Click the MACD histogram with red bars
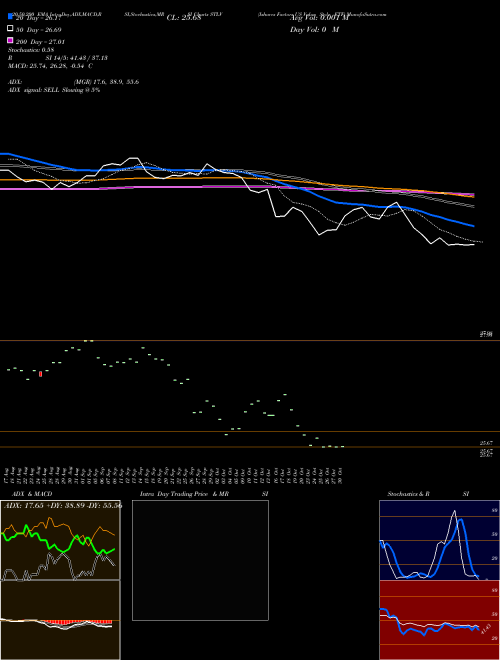This screenshot has height=660, width=500. [60, 620]
